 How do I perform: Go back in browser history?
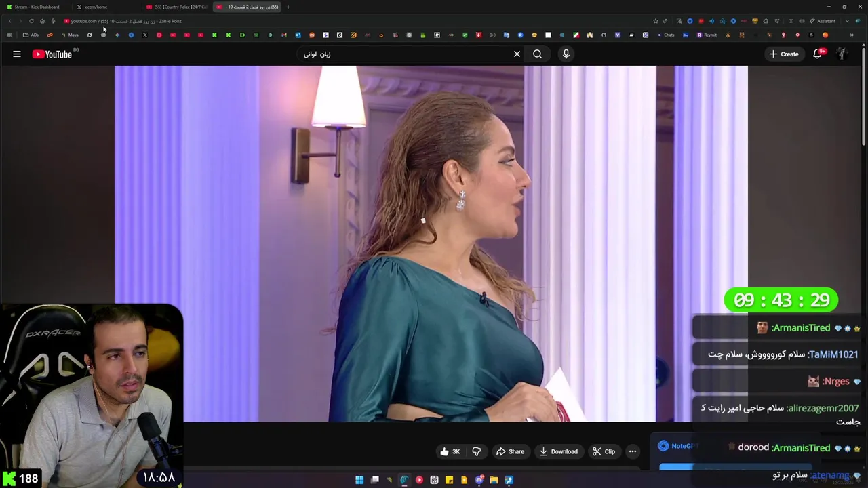[x=9, y=21]
